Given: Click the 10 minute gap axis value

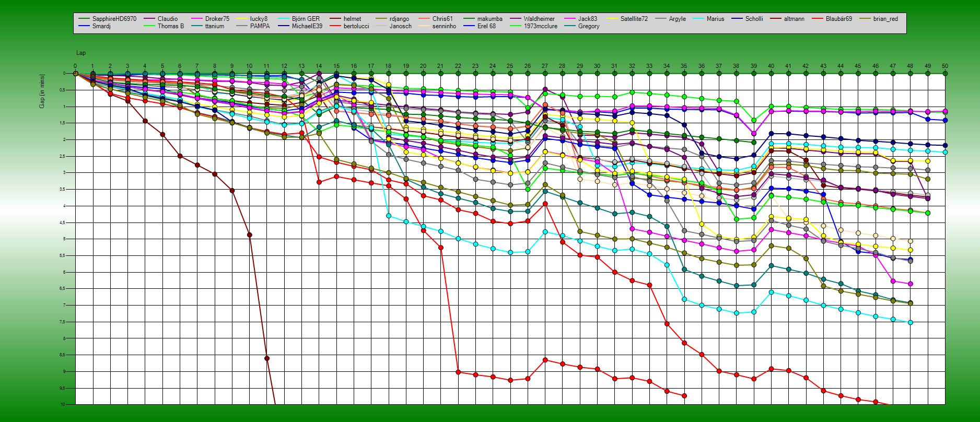Looking at the screenshot, I should pyautogui.click(x=63, y=404).
